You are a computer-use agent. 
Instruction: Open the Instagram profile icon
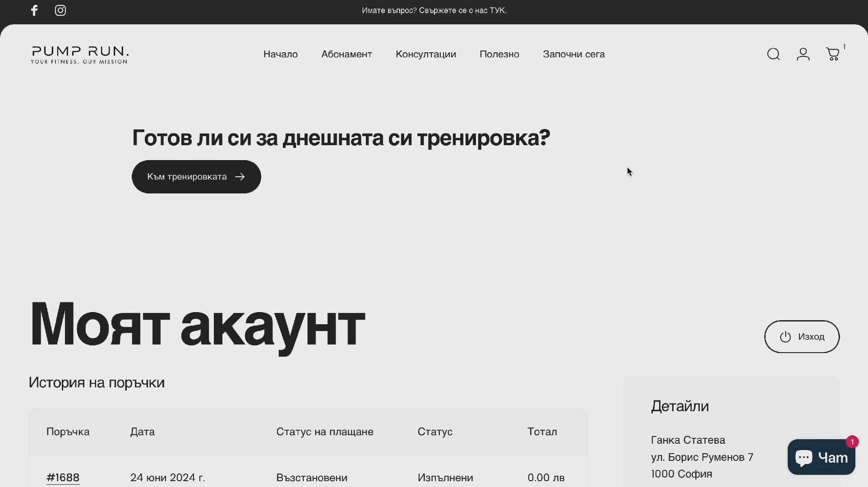(60, 10)
